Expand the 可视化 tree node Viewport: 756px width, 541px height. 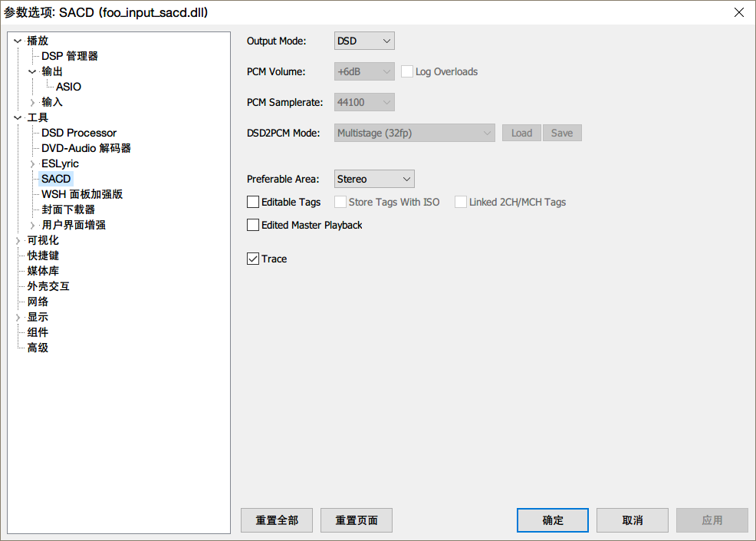pyautogui.click(x=18, y=240)
